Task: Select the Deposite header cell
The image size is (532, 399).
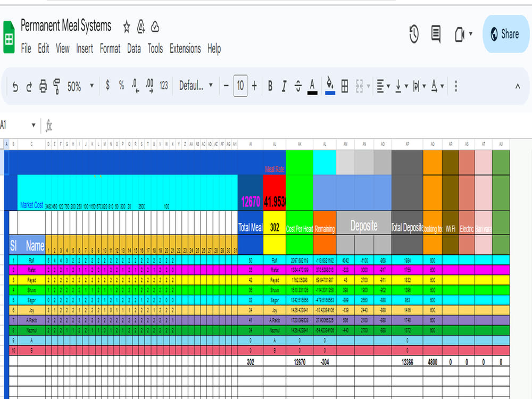Action: (x=364, y=223)
